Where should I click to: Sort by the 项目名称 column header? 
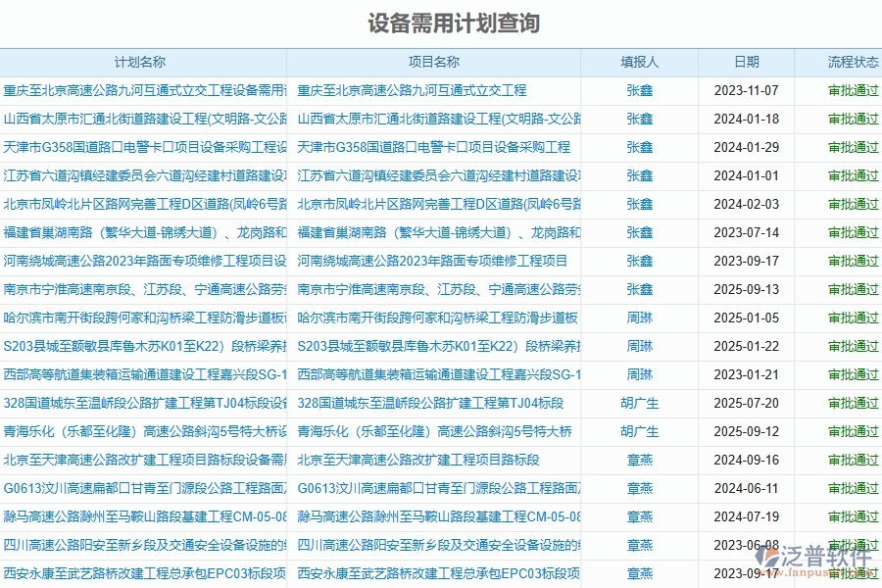click(x=434, y=61)
